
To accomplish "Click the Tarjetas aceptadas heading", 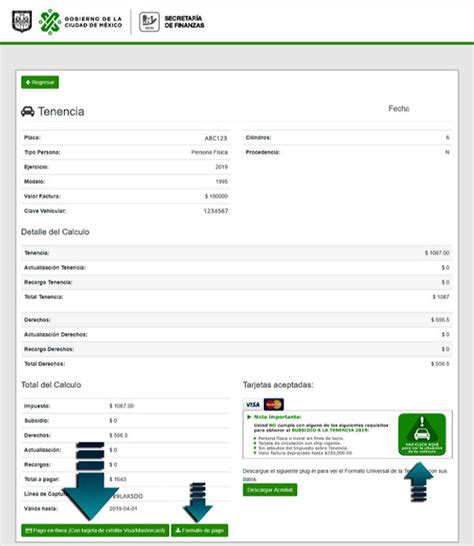I will point(278,385).
